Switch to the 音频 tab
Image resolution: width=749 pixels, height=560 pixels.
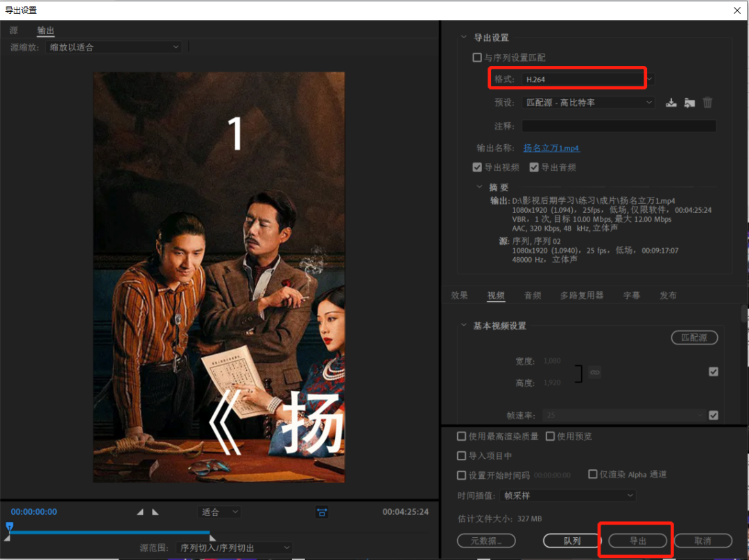coord(533,295)
